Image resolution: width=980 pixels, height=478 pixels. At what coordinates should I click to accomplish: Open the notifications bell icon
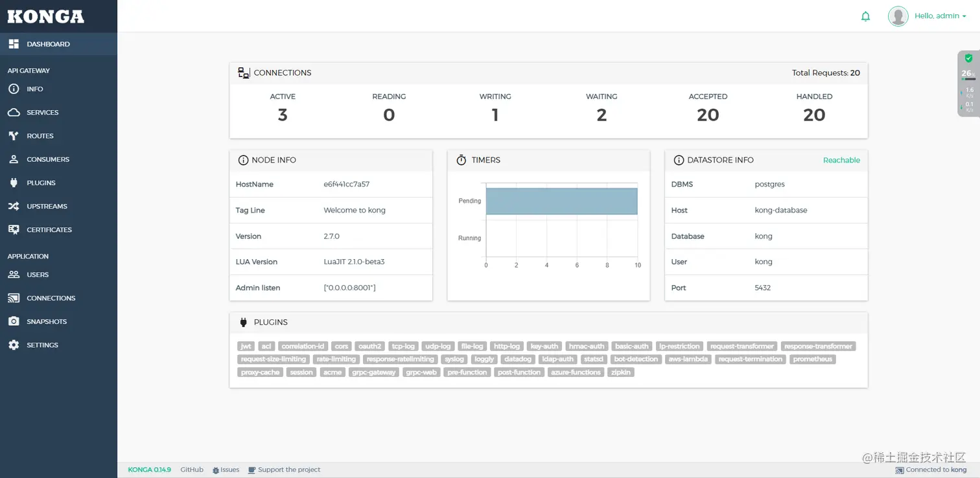click(x=865, y=16)
